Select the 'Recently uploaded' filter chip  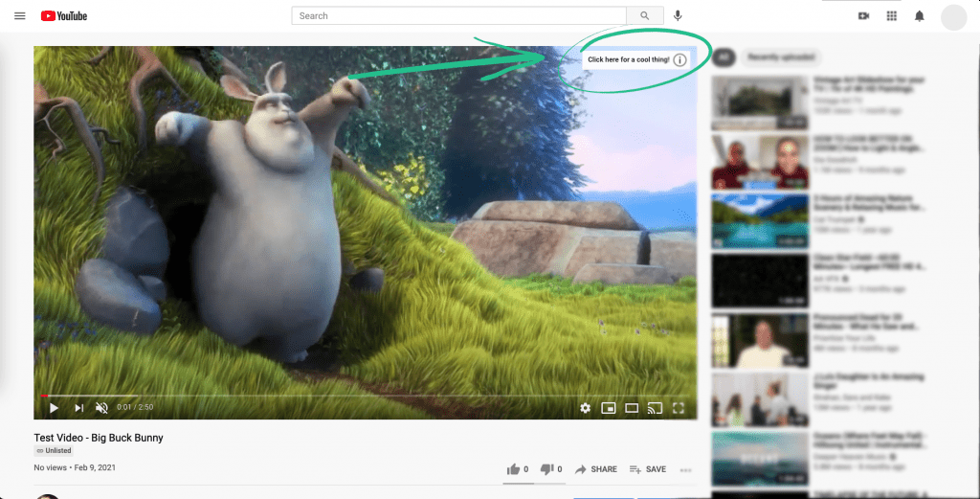(x=781, y=57)
